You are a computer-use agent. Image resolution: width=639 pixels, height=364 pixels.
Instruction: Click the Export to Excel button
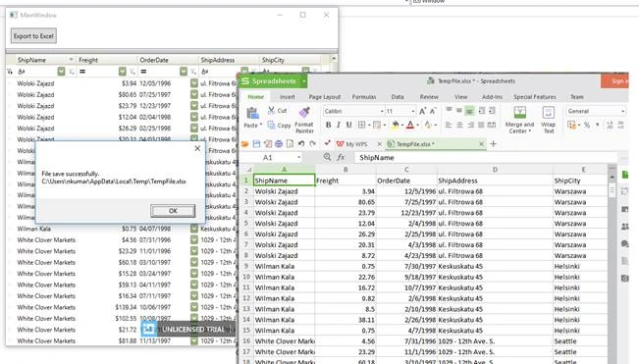33,36
